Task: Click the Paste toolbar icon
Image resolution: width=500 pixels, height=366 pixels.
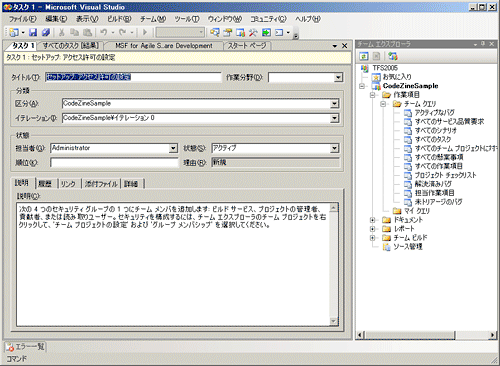Action: click(x=87, y=32)
